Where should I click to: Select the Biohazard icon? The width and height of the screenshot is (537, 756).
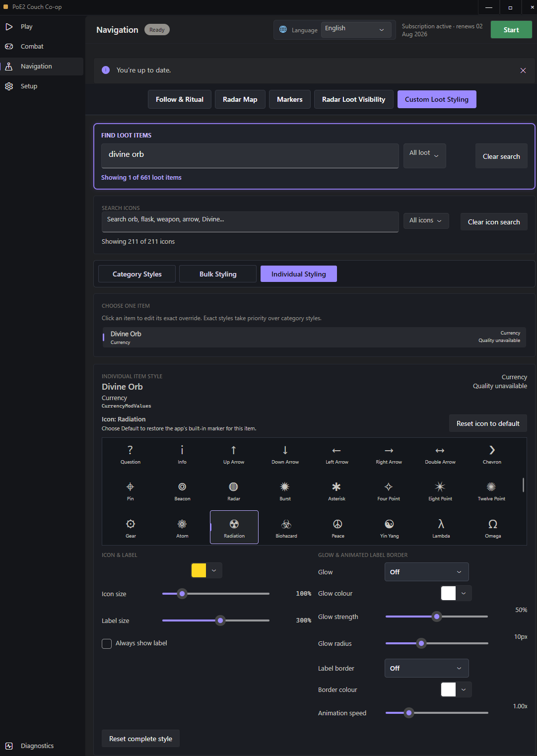coord(286,528)
